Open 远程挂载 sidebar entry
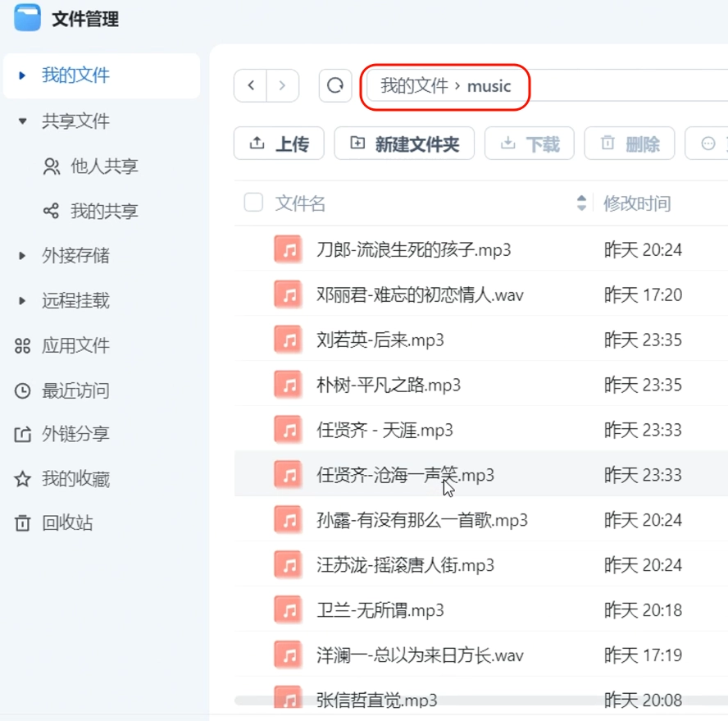The image size is (728, 721). pos(75,300)
